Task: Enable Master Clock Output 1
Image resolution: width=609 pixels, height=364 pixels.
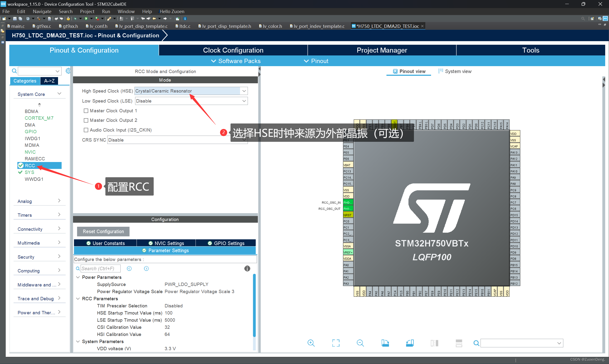Action: pos(86,111)
